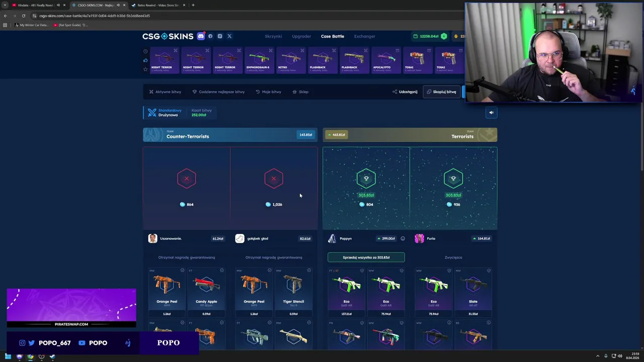Click the green plus to add balance

click(444, 36)
